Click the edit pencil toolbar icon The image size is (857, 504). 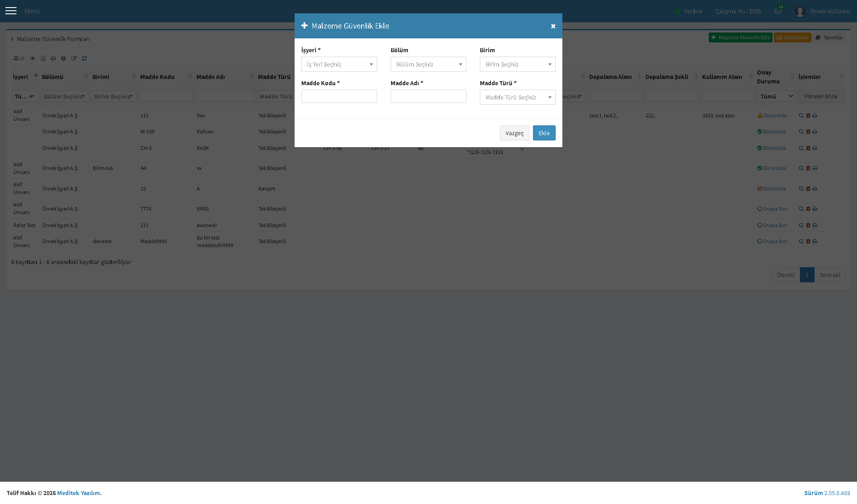[74, 58]
